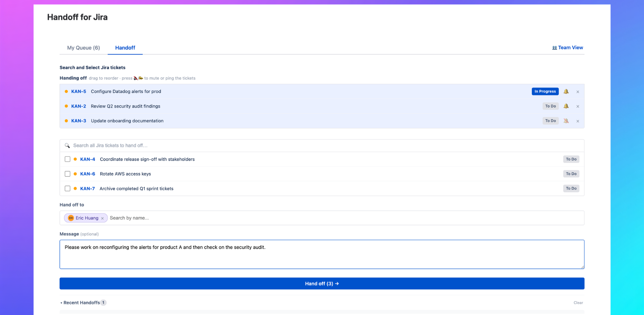Click the search magnifier icon
This screenshot has height=315, width=644.
[67, 146]
